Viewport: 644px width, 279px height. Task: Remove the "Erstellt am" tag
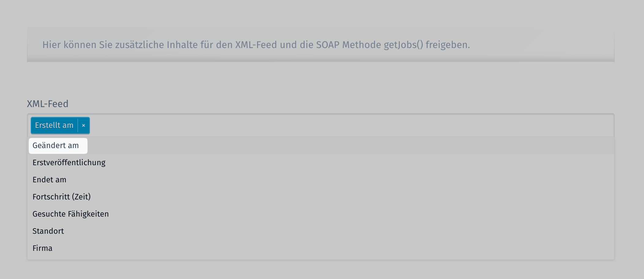(84, 125)
